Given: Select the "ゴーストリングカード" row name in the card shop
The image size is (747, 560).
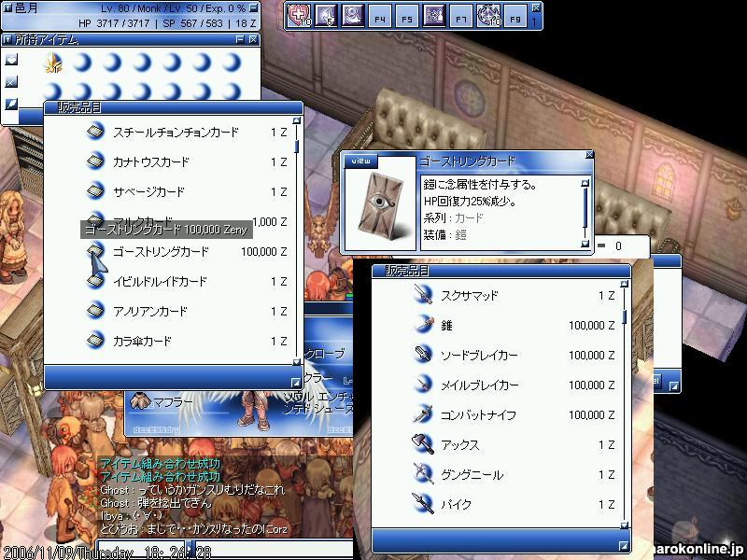Looking at the screenshot, I should [x=161, y=252].
